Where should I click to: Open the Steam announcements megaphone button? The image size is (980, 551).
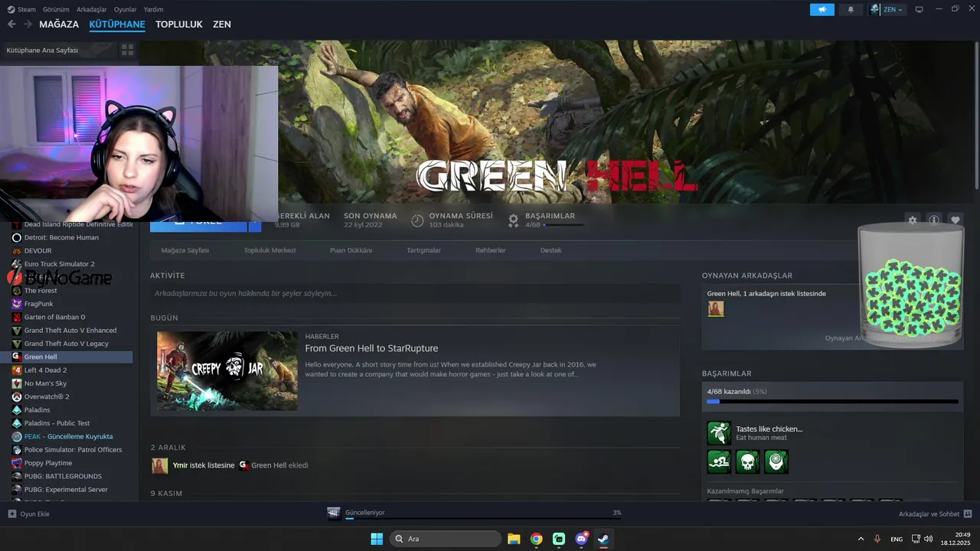pyautogui.click(x=822, y=9)
